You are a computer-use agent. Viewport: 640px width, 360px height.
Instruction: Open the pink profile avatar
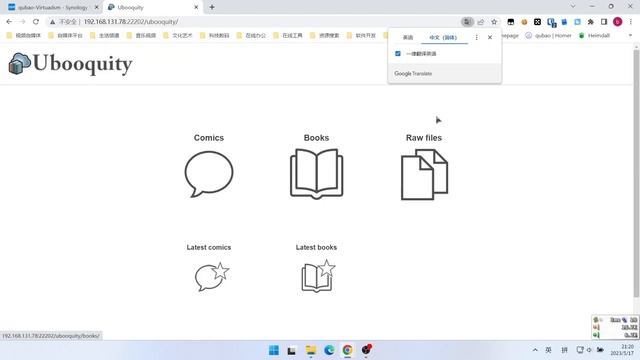tap(618, 22)
